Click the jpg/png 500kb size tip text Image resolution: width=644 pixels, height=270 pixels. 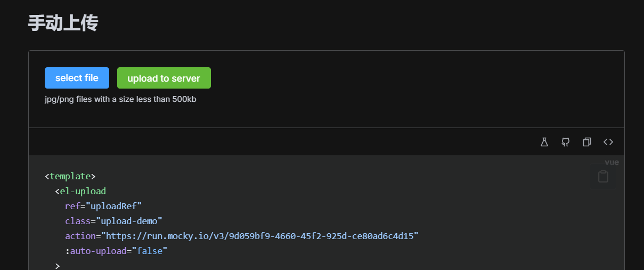120,99
